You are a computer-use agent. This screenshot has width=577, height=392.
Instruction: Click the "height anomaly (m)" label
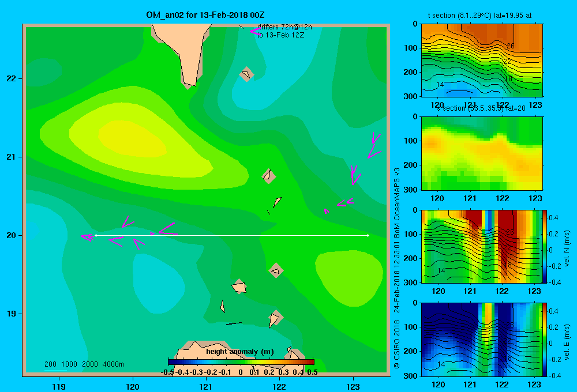pos(240,352)
